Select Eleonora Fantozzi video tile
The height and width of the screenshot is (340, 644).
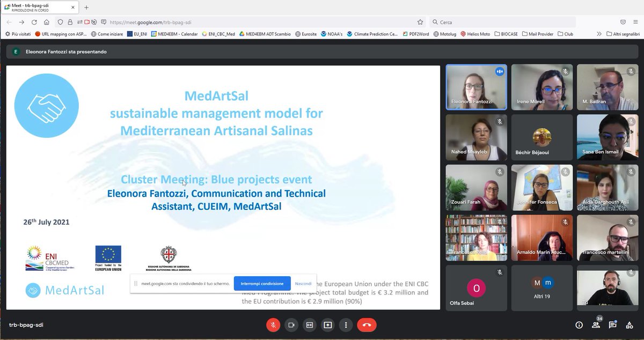[477, 87]
